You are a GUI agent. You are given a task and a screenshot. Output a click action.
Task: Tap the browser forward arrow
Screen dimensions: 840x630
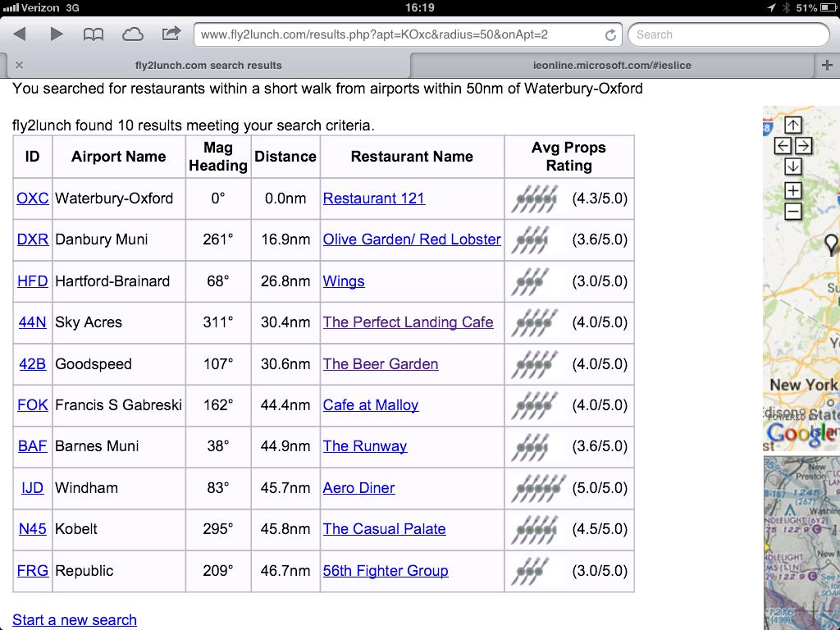tap(57, 34)
